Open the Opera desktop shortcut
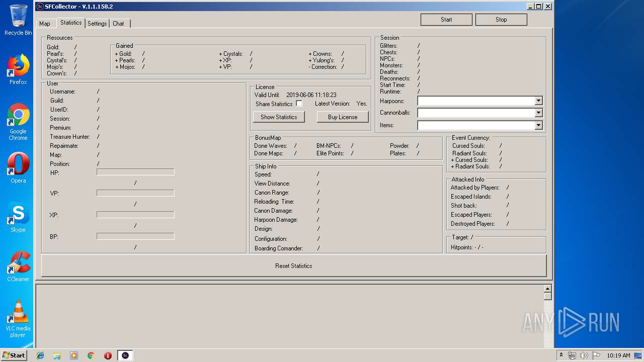644x362 pixels. pyautogui.click(x=18, y=168)
